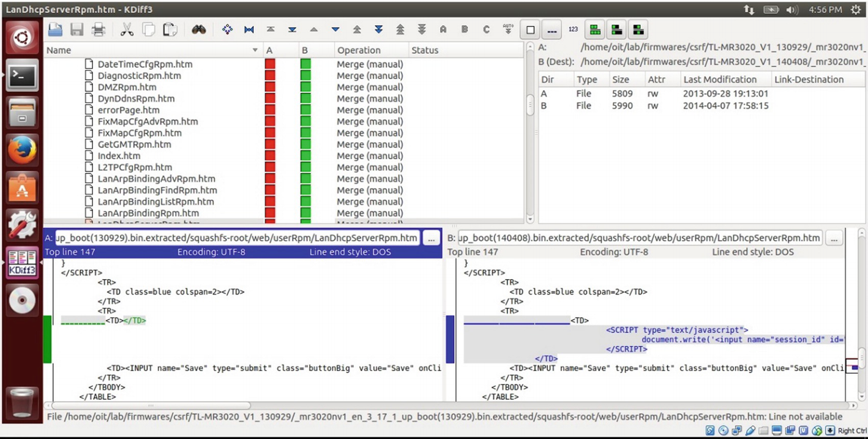Click Merge (manual) operation for LanArpBindingFindRpm.htm
This screenshot has height=439, width=868.
coord(370,190)
